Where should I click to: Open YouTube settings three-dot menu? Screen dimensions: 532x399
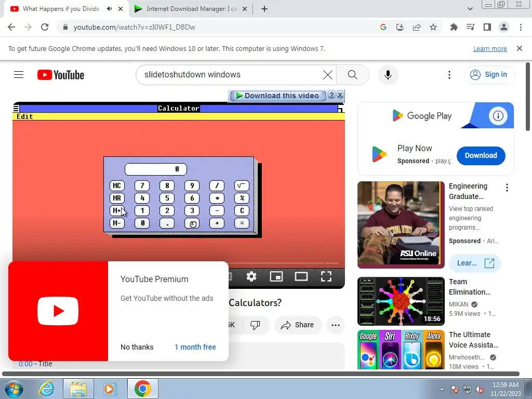coord(449,75)
